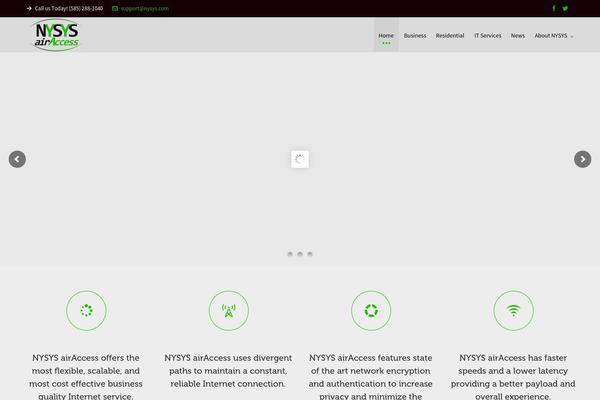Click the Call us Today phone number
600x400 pixels.
pos(69,8)
